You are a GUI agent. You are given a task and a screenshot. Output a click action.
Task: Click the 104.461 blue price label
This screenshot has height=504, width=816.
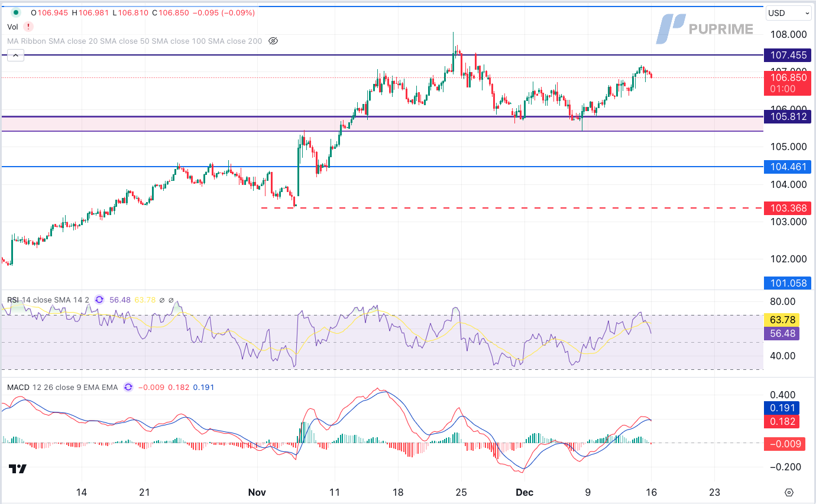(x=789, y=167)
